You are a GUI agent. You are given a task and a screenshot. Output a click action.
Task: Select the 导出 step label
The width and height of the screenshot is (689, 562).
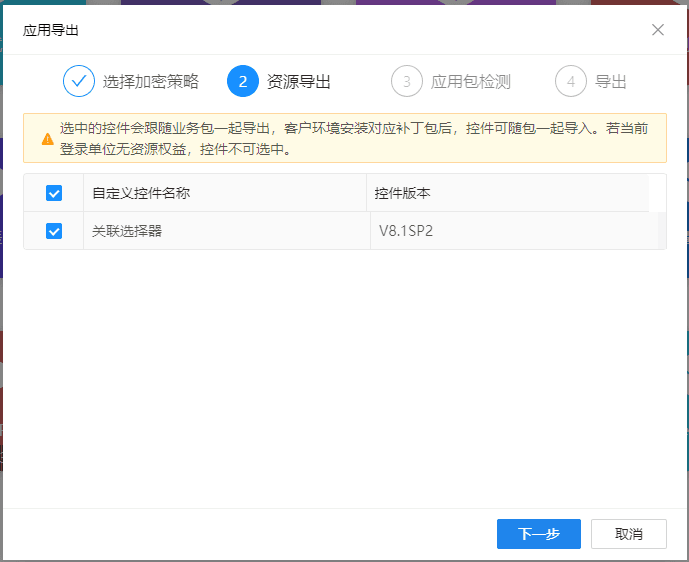[610, 82]
